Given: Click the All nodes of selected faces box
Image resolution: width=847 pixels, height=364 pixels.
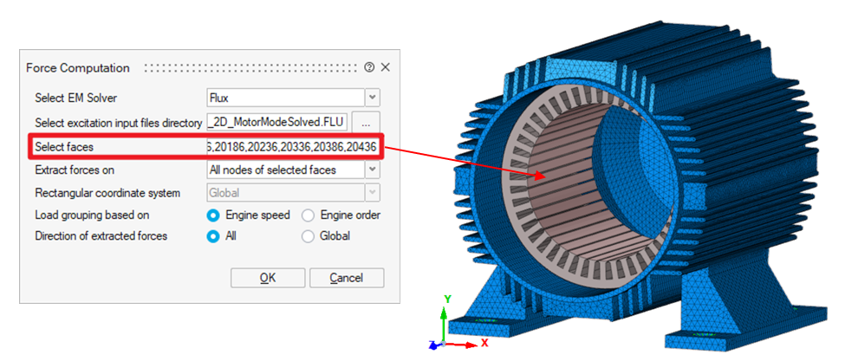Looking at the screenshot, I should click(286, 170).
